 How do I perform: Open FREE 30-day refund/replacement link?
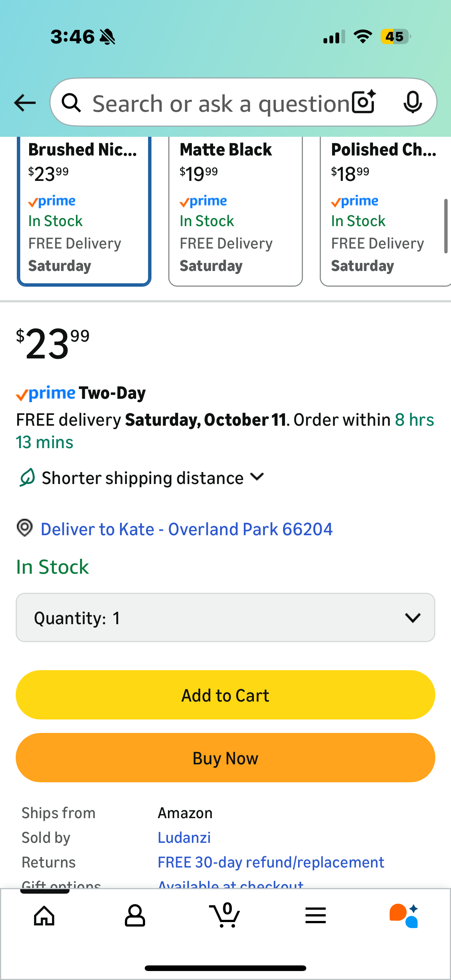coord(271,862)
